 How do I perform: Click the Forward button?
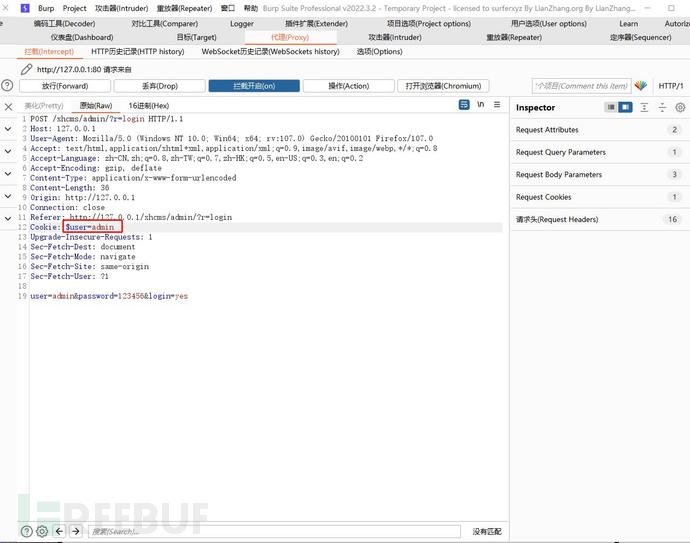[65, 86]
